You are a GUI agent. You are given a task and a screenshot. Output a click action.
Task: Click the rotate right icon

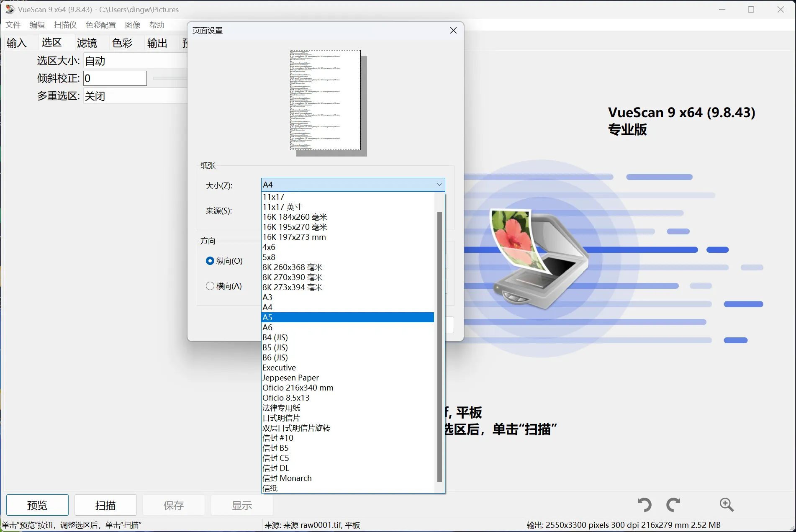(673, 505)
